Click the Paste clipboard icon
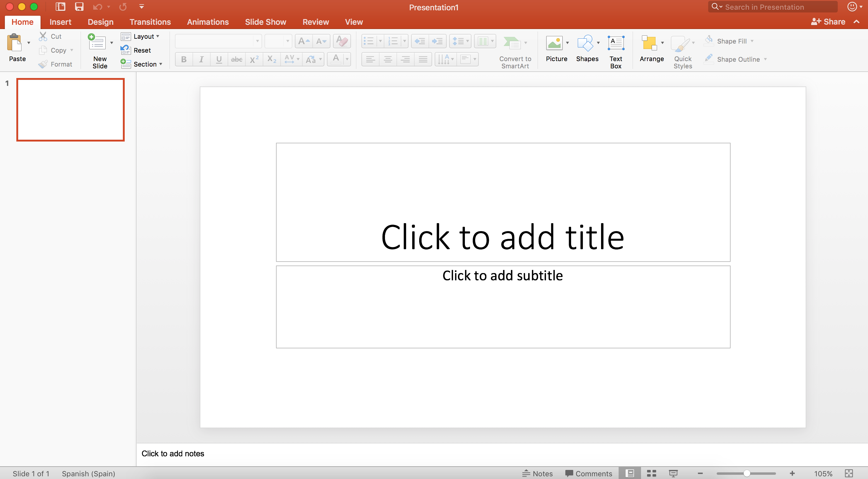The width and height of the screenshot is (868, 479). [15, 43]
